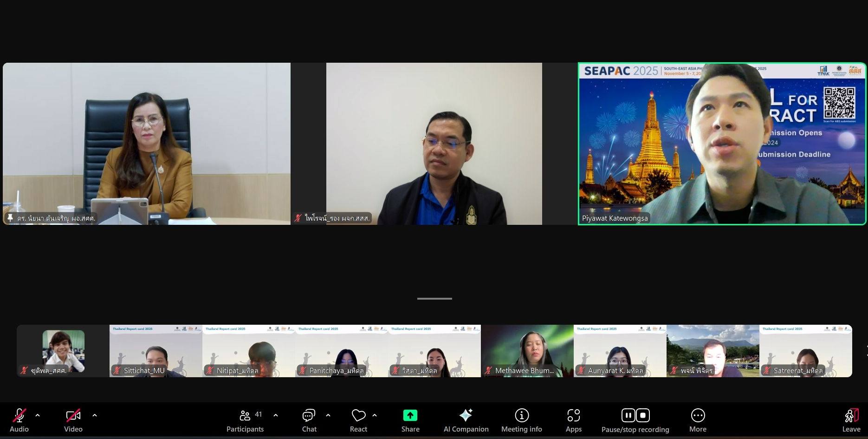Stop the meeting recording

click(643, 415)
